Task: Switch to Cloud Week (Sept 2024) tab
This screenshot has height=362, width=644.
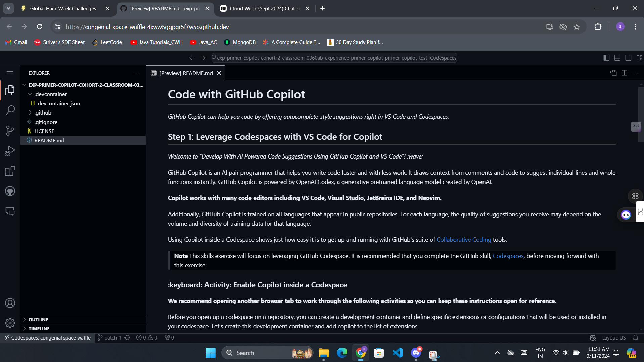Action: (265, 8)
